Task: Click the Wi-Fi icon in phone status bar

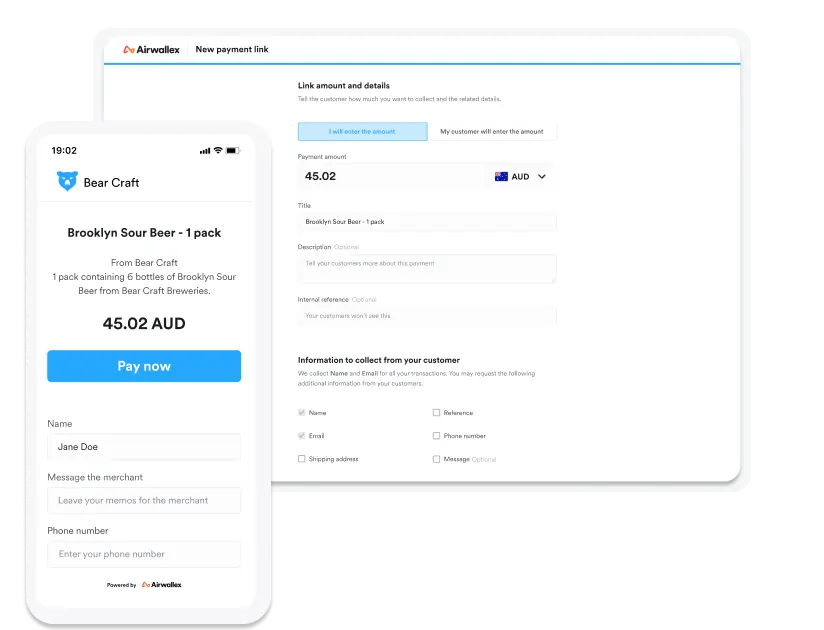Action: (218, 150)
